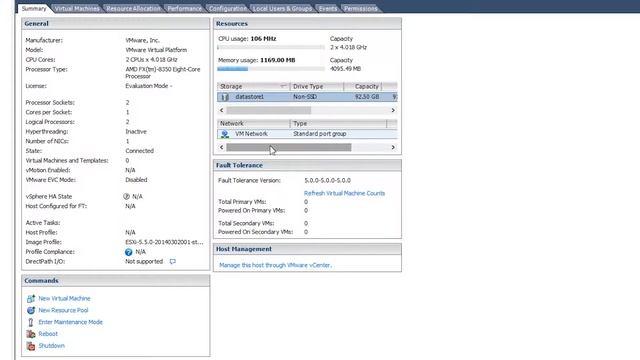
Task: Sort by the Storage column header
Action: pos(253,87)
